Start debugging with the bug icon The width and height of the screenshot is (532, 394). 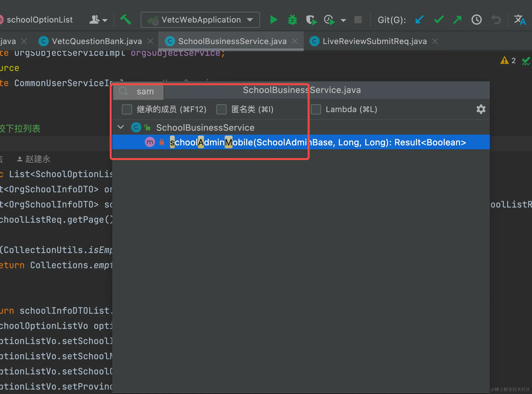coord(292,20)
